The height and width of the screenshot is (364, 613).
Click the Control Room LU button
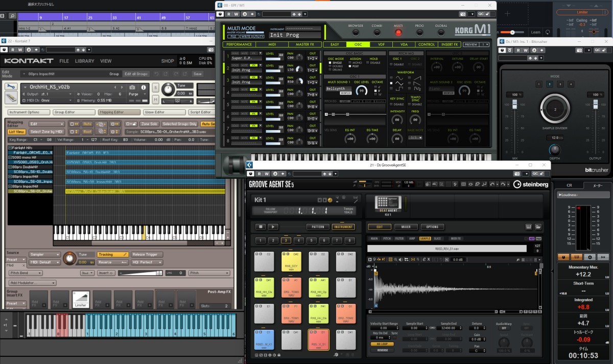tap(577, 257)
